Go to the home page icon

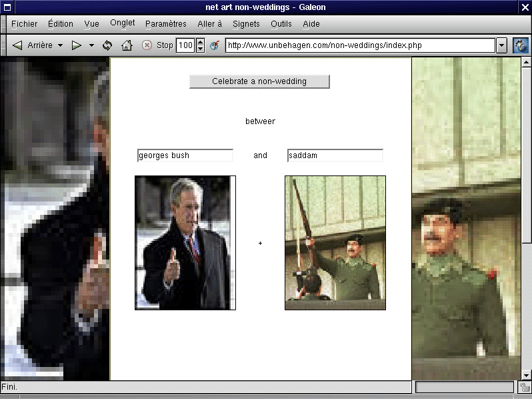tap(127, 45)
